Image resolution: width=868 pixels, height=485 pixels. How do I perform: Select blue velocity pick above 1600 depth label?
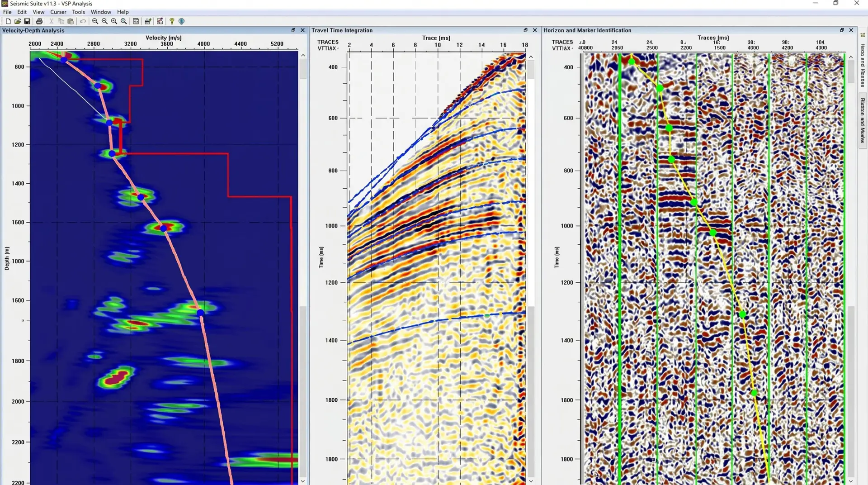coord(164,228)
